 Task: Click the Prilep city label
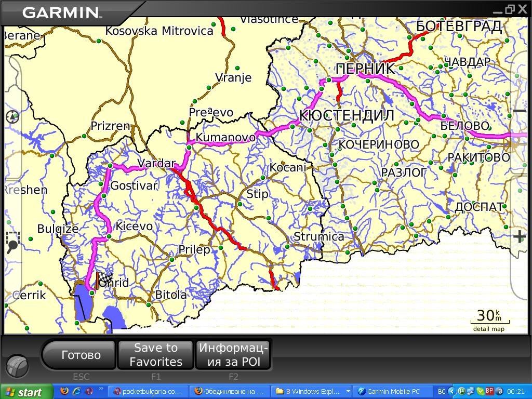tap(194, 250)
